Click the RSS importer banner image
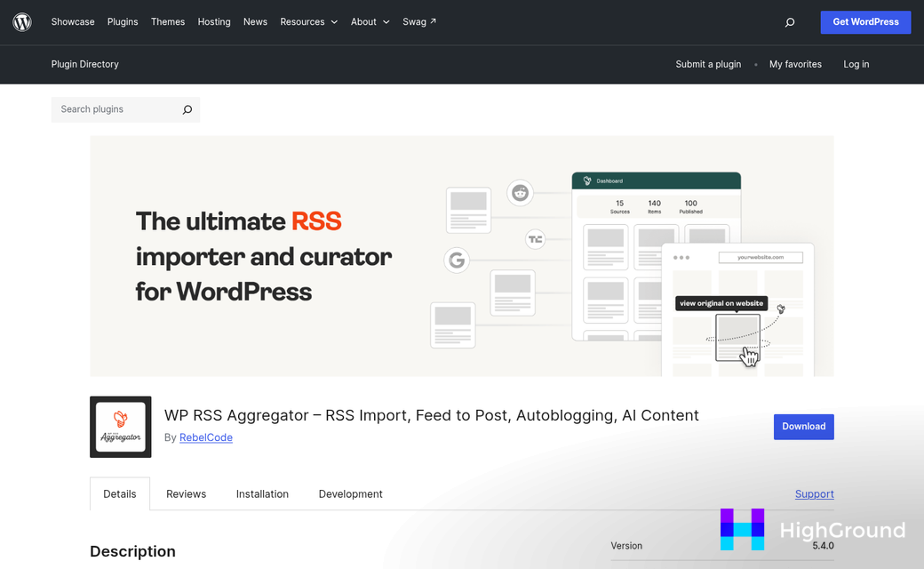 pos(462,256)
